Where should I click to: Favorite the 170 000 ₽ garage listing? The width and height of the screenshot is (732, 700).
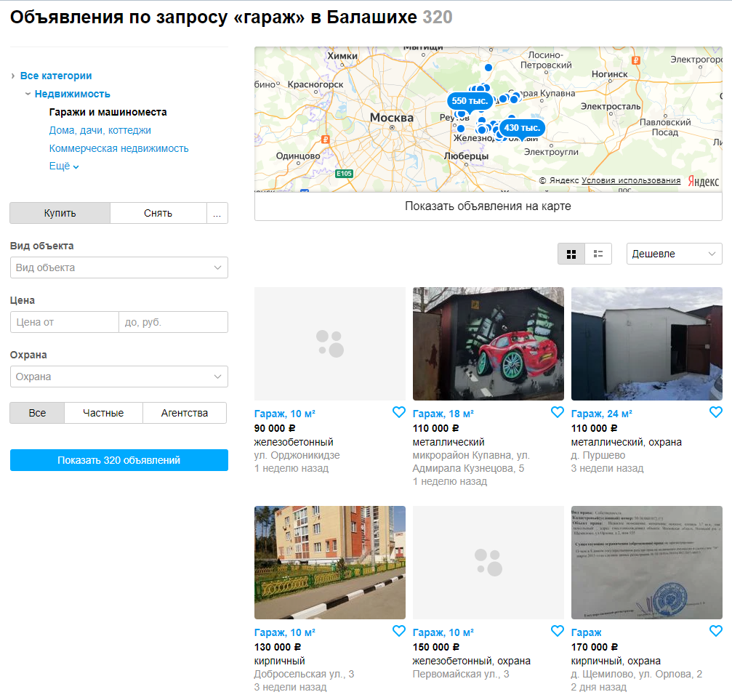pyautogui.click(x=716, y=631)
